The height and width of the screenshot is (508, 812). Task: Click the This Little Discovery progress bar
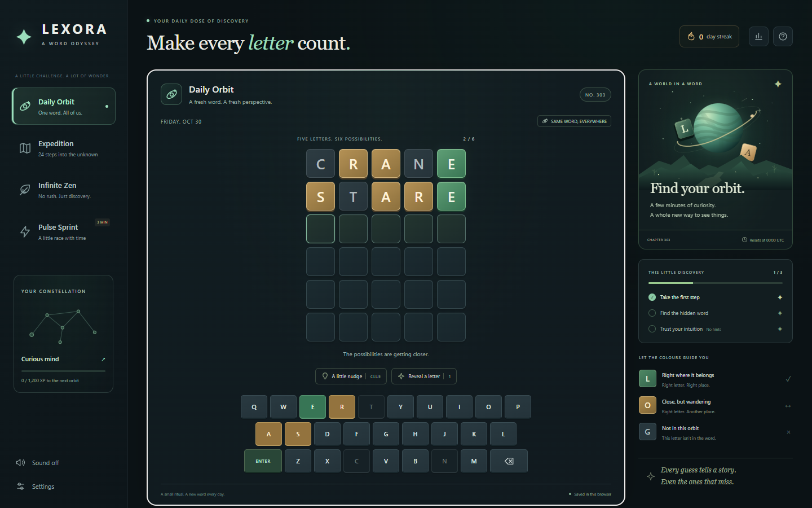coord(715,283)
